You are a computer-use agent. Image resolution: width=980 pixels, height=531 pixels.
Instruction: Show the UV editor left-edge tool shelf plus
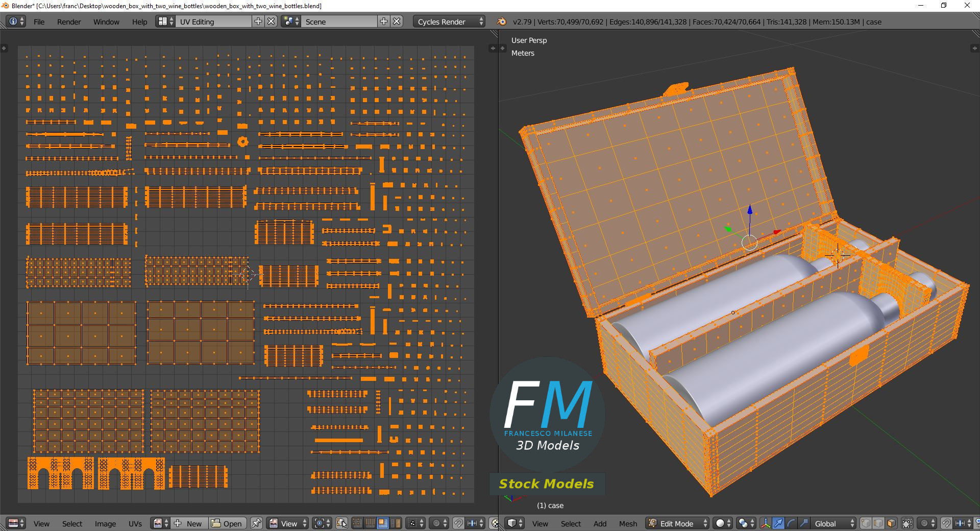pyautogui.click(x=4, y=48)
